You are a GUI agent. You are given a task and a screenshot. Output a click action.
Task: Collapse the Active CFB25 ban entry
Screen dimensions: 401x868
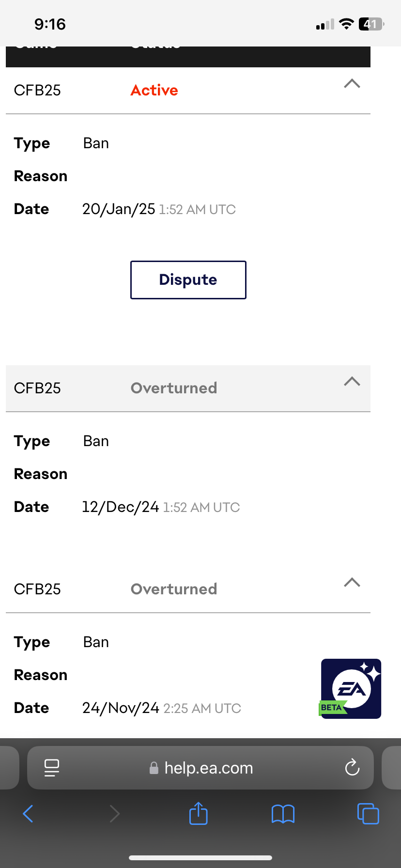point(352,84)
